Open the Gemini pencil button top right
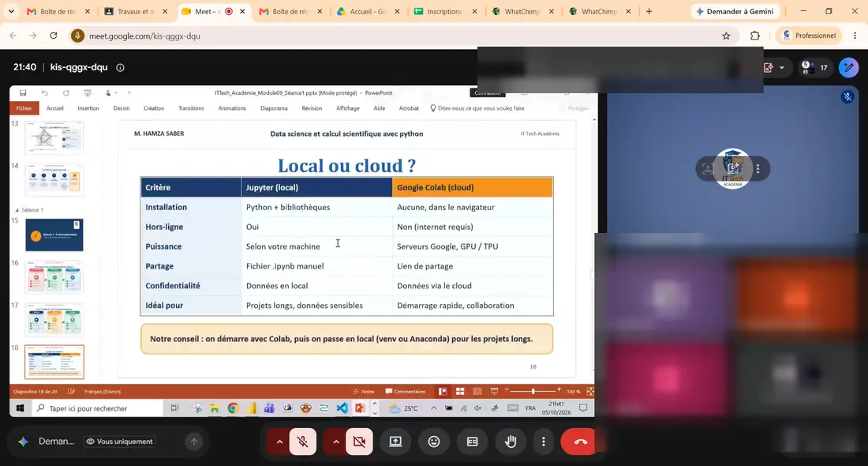The width and height of the screenshot is (868, 466). tap(848, 68)
